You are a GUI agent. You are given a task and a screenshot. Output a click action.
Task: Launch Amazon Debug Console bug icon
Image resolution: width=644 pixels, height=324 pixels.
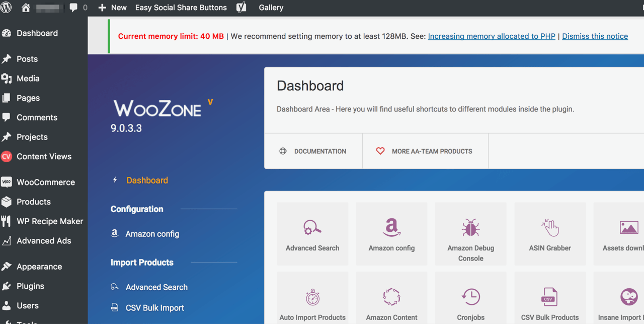pyautogui.click(x=470, y=228)
